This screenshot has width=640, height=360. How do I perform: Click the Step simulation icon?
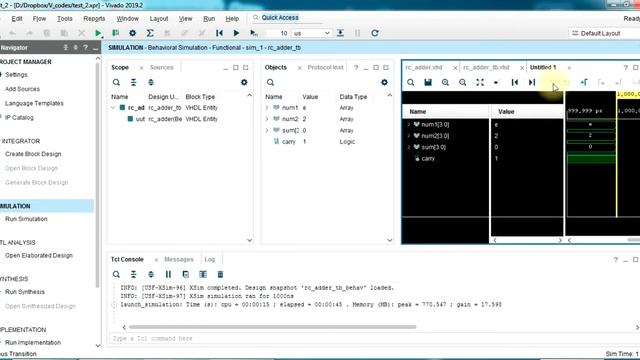point(340,33)
